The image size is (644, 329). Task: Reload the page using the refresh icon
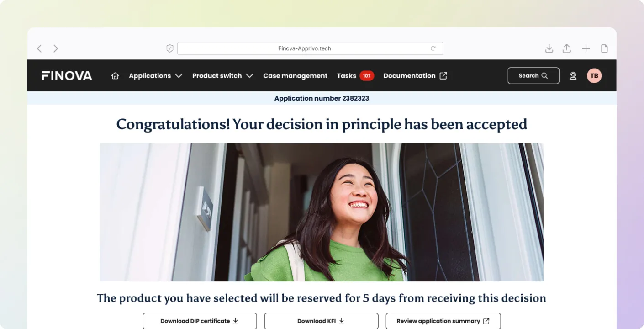click(x=433, y=48)
